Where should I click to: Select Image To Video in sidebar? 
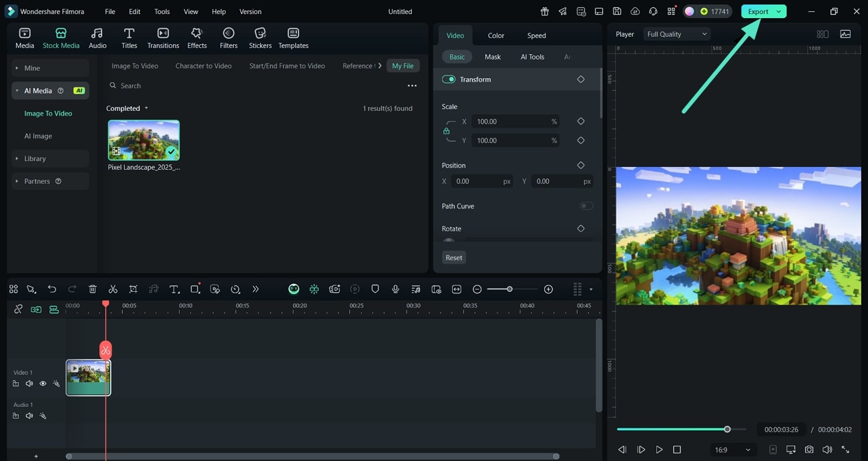[x=48, y=114]
